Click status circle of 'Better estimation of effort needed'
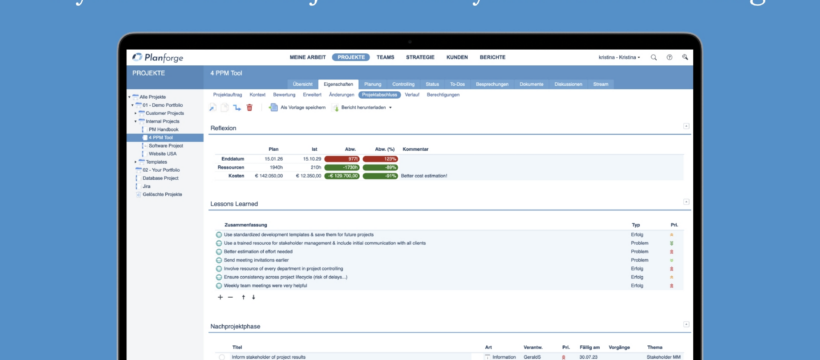Screen dimensions: 820x360 (x=219, y=252)
